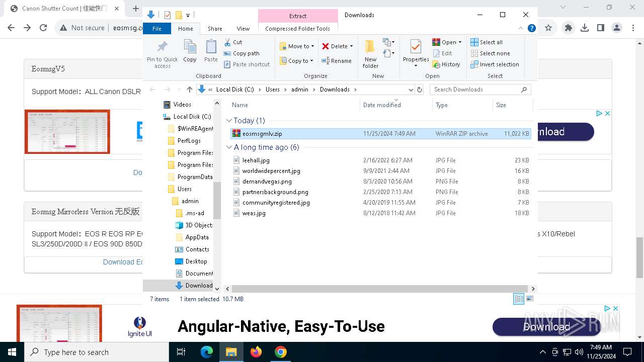Switch to Details view layout icon
Screen dimensions: 644x362
(x=519, y=299)
